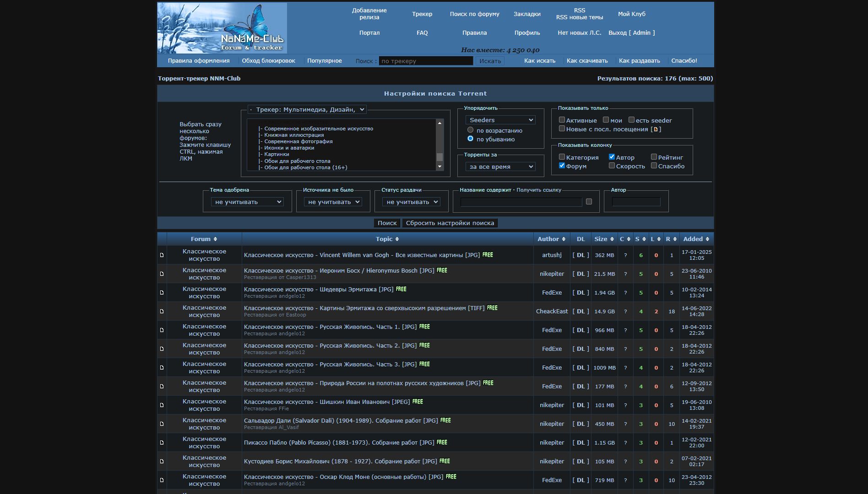The image size is (868, 494).
Task: Sort by the C column header
Action: click(x=625, y=239)
